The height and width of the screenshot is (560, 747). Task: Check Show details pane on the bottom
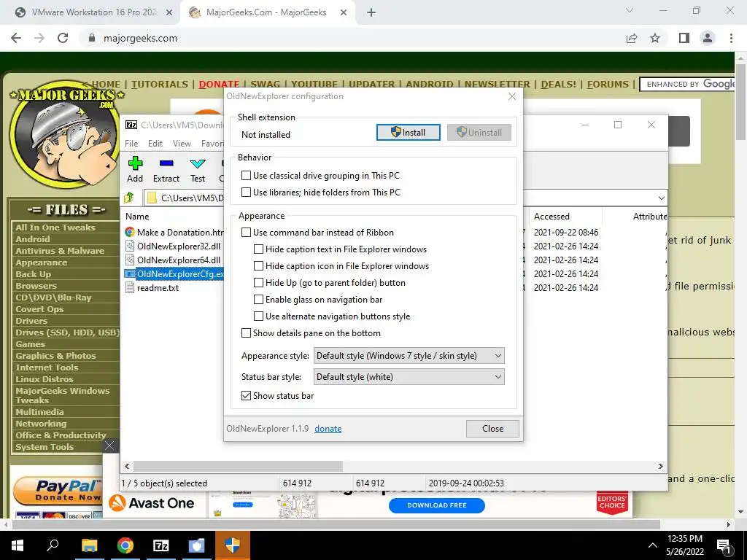(246, 332)
